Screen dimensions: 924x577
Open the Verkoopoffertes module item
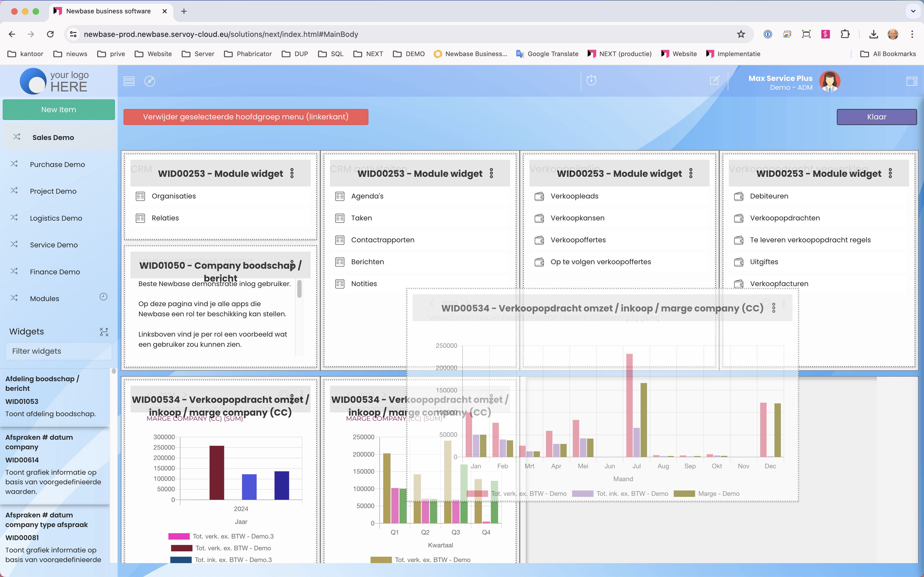(x=578, y=240)
